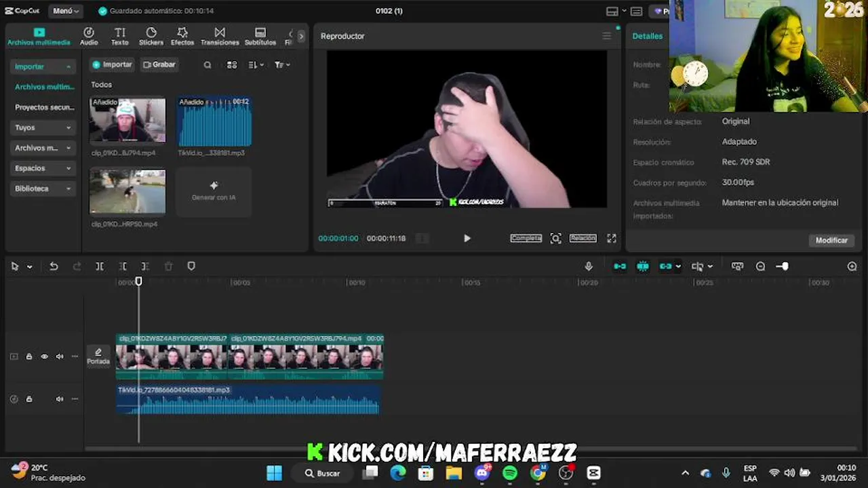Screen dimensions: 868x488
Task: Split the clip at the playhead
Action: pos(100,266)
